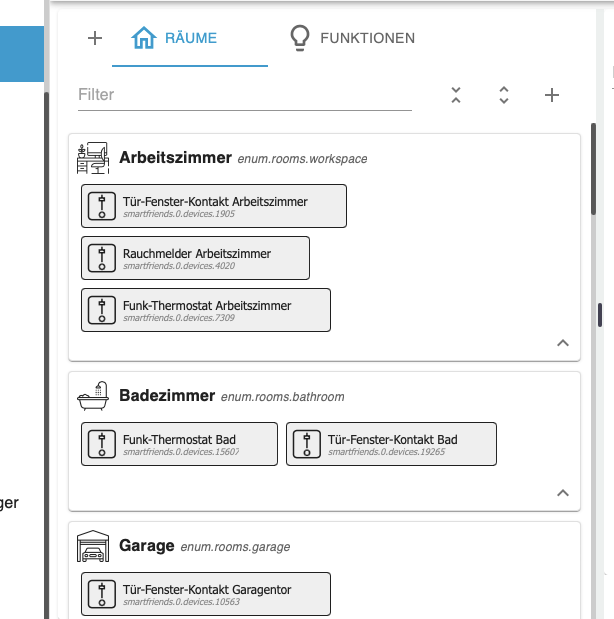Click the Arbeitszimmer desk room icon
The height and width of the screenshot is (619, 614).
[x=93, y=158]
